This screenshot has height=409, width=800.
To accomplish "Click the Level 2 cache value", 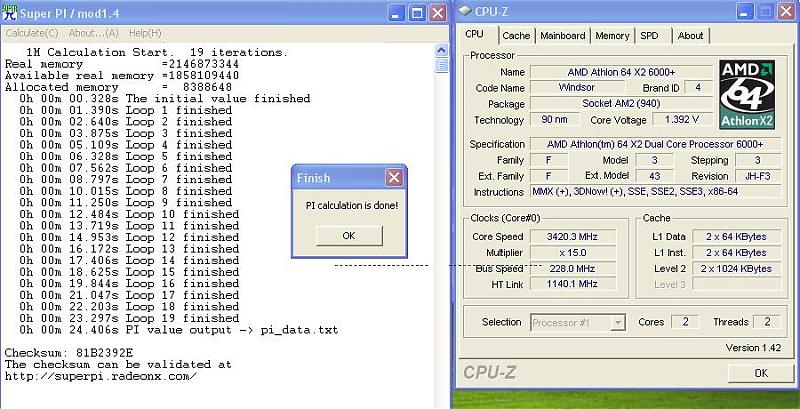I will [x=736, y=268].
